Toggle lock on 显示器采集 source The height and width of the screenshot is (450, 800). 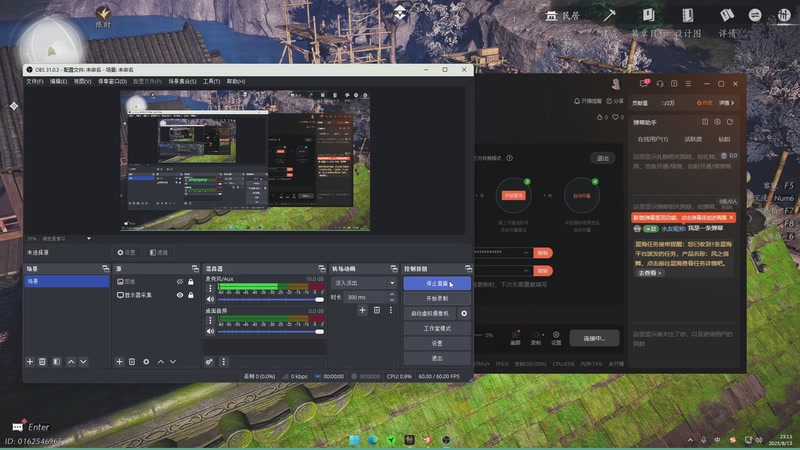coord(191,295)
